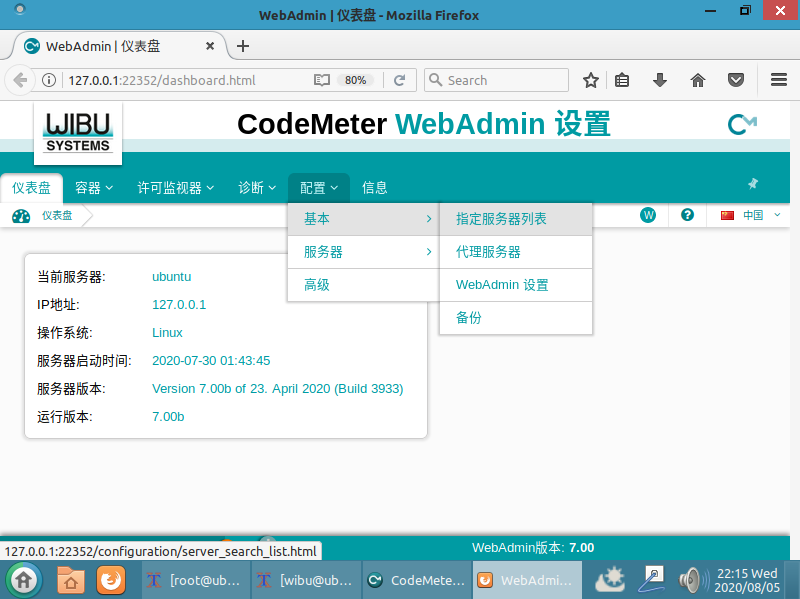Click the Firefox back arrow button
The width and height of the screenshot is (800, 599).
(x=20, y=80)
